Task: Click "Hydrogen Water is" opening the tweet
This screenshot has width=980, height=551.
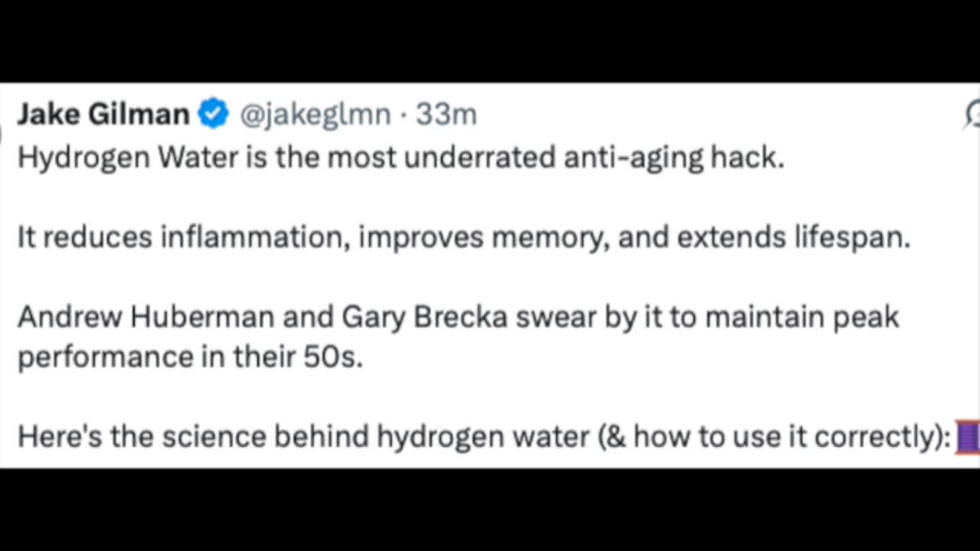Action: [x=131, y=158]
